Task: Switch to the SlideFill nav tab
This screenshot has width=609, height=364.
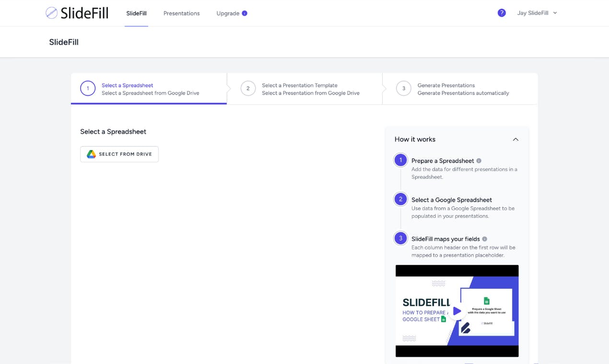Action: pos(136,13)
